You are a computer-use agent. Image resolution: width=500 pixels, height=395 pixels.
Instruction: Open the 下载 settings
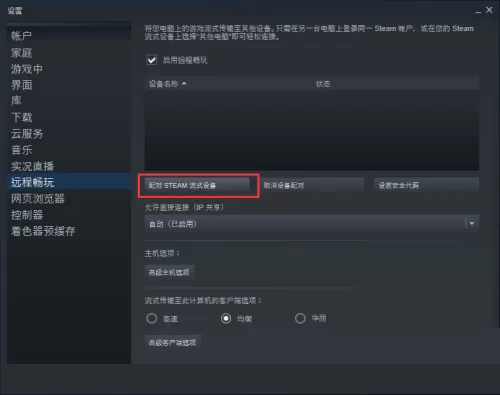point(68,117)
